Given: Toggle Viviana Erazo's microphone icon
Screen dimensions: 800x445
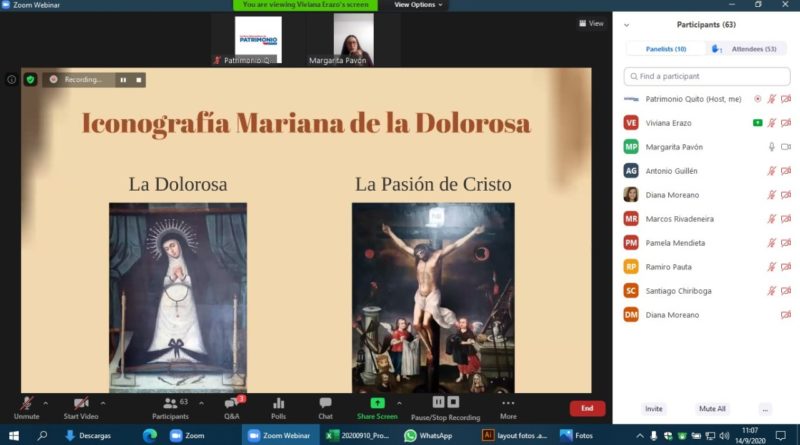Looking at the screenshot, I should (x=771, y=123).
